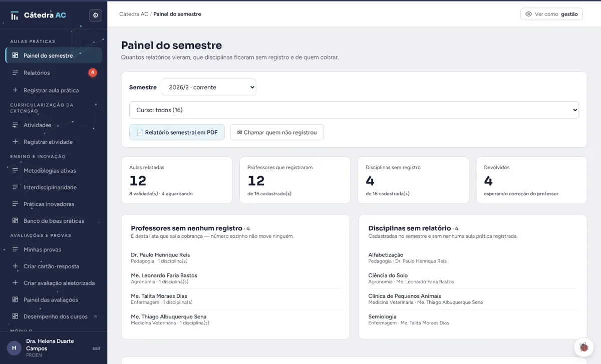Open Banco de boas práticas menu item
This screenshot has height=364, width=601.
click(x=54, y=221)
